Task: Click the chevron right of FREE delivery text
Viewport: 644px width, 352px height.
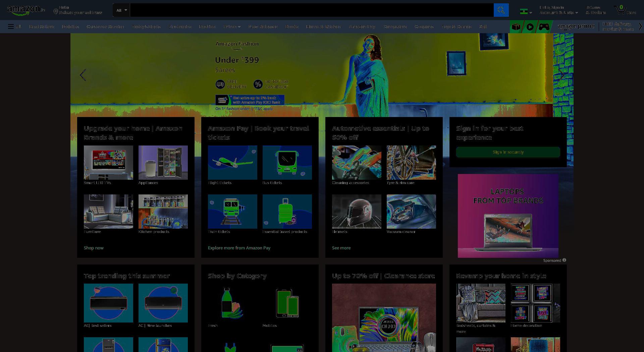Action: click(640, 26)
